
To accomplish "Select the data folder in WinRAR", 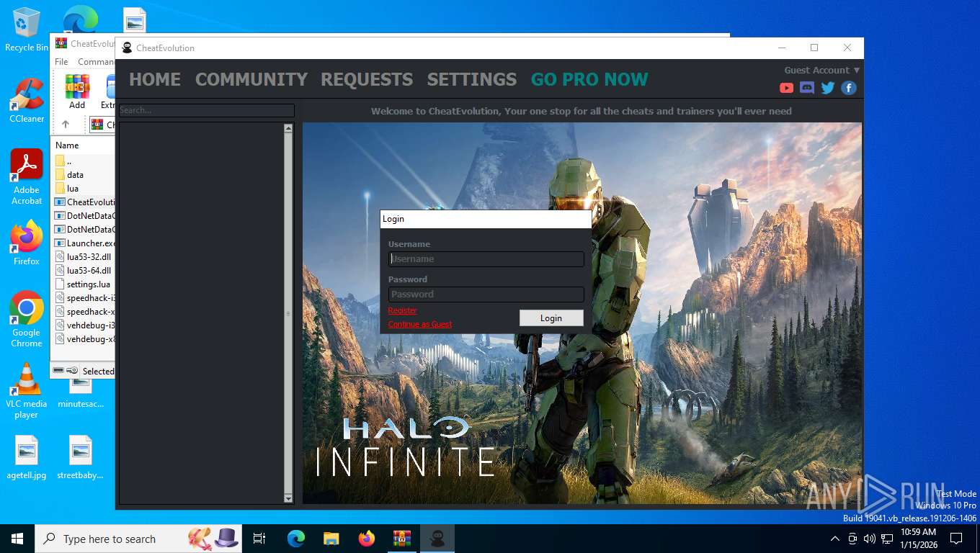I will pos(75,175).
